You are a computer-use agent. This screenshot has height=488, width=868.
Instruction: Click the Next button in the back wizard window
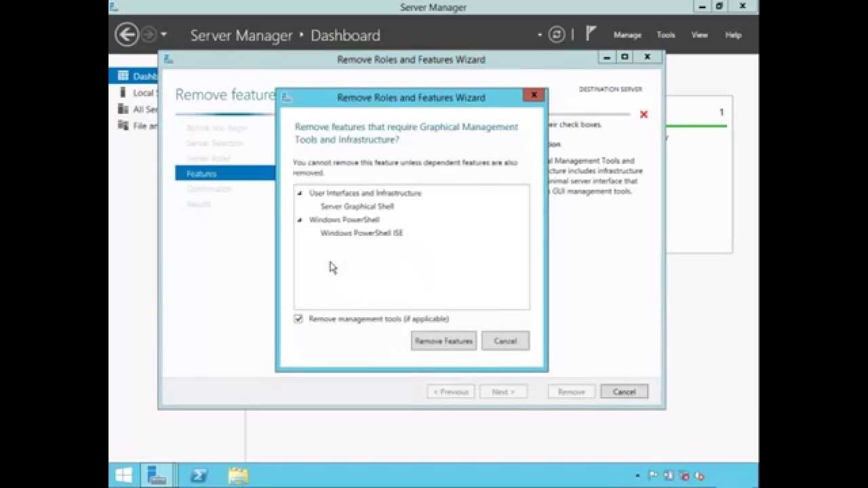point(503,391)
